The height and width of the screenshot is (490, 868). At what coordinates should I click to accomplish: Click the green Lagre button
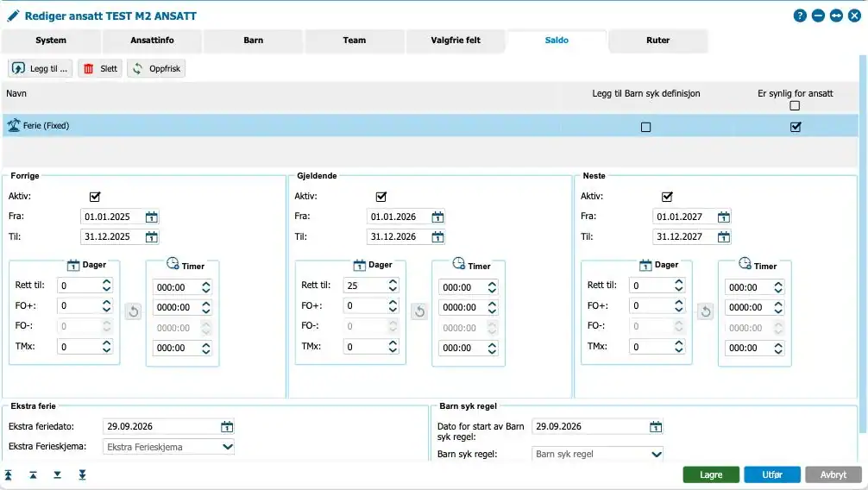(x=711, y=474)
